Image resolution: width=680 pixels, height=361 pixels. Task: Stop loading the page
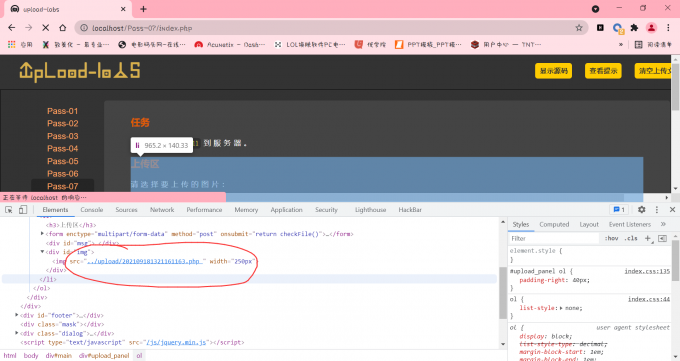coord(46,28)
